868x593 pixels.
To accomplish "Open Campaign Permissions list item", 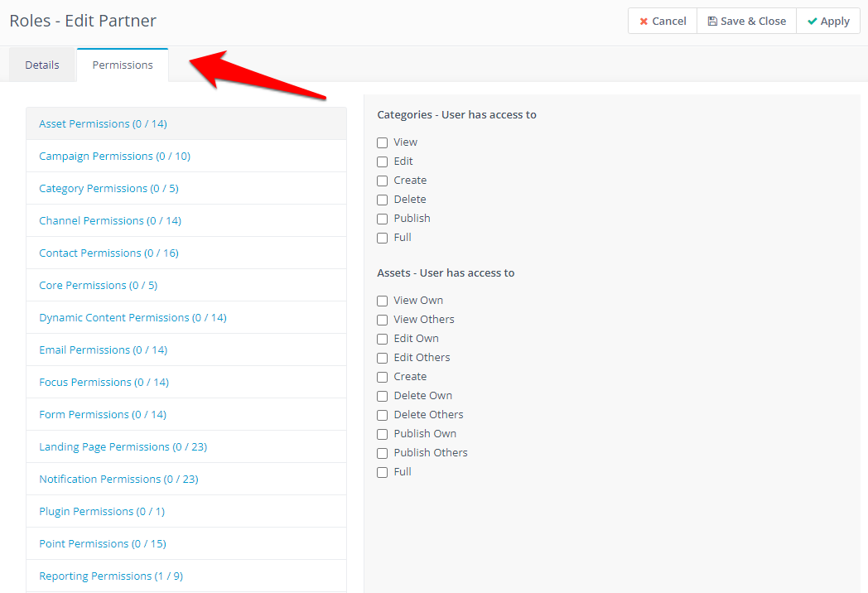I will pyautogui.click(x=114, y=157).
